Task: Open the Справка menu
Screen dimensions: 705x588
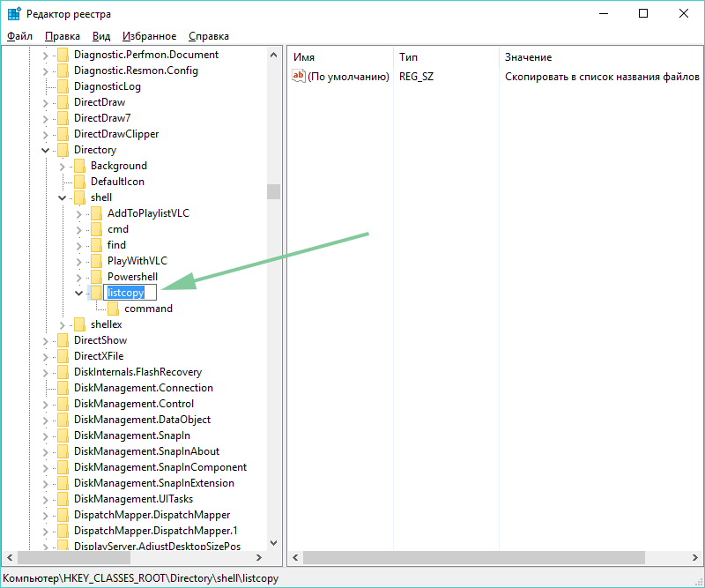Action: point(209,36)
